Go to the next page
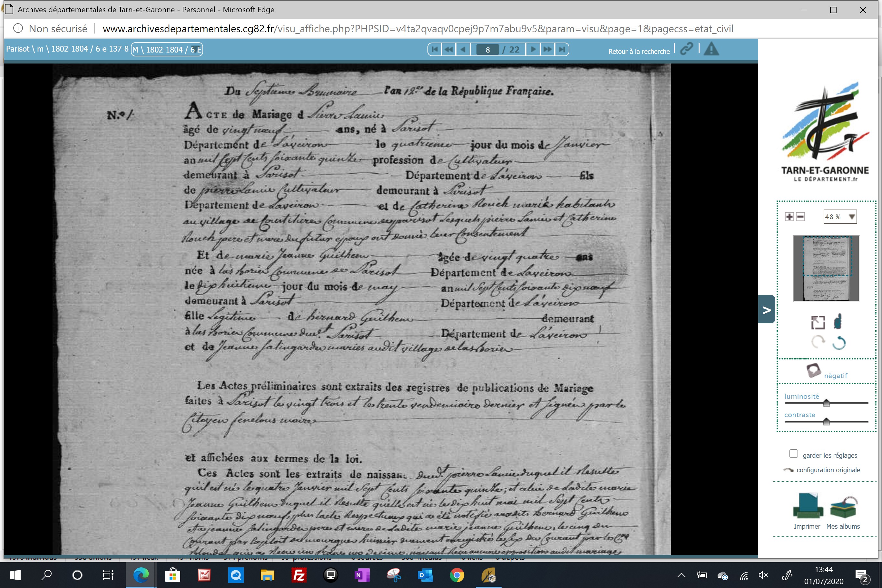 point(533,50)
